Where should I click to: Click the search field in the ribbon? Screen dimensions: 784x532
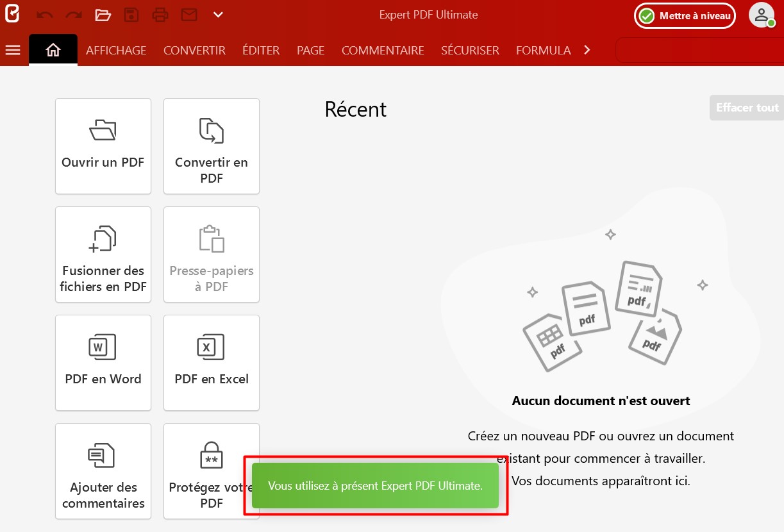(x=699, y=50)
